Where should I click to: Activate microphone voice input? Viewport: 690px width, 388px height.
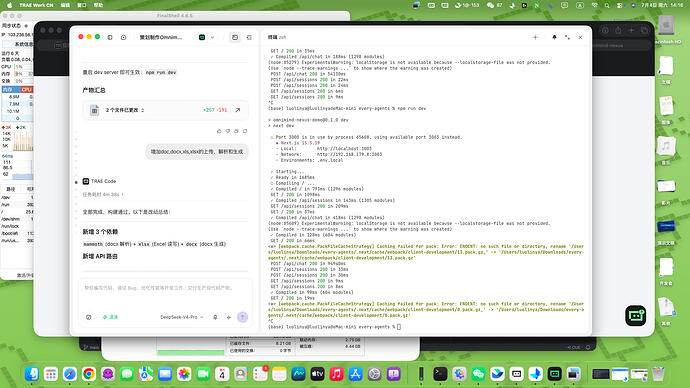[x=215, y=317]
